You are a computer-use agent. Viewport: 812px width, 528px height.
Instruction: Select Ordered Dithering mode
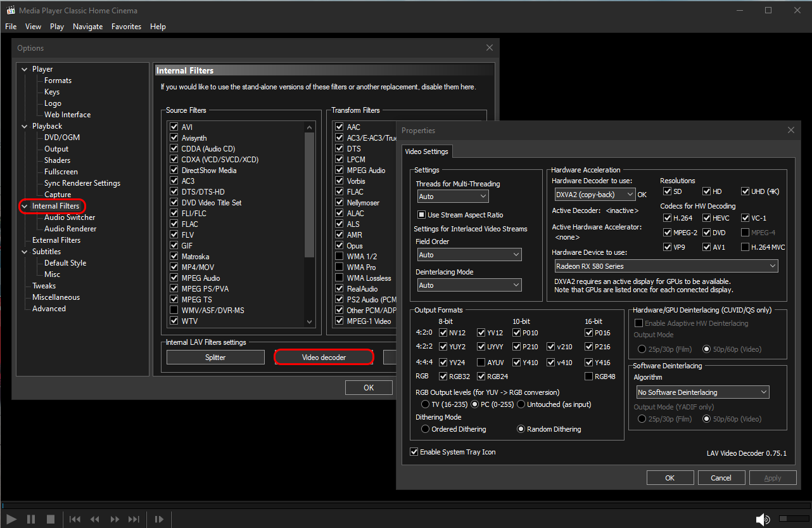coord(425,429)
